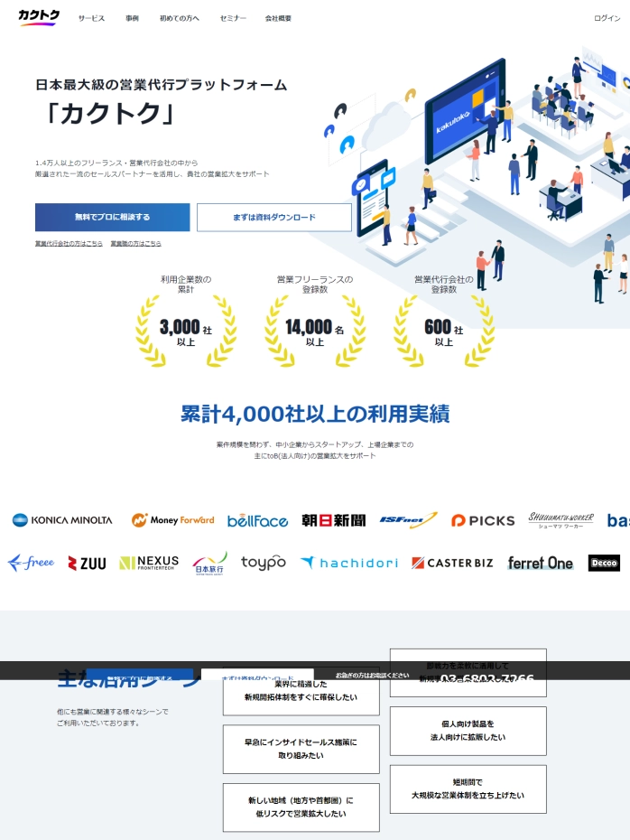
Task: Click the toypo logo
Action: [263, 563]
